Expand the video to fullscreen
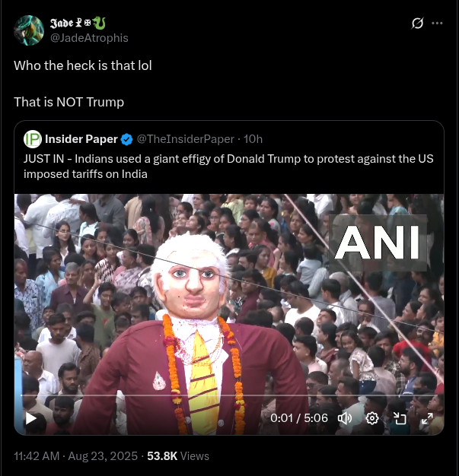 427,419
